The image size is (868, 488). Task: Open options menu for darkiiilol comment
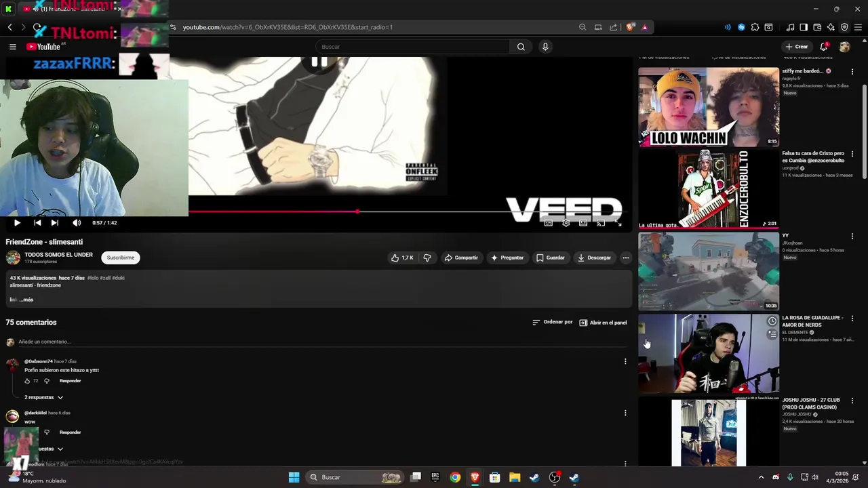[625, 413]
